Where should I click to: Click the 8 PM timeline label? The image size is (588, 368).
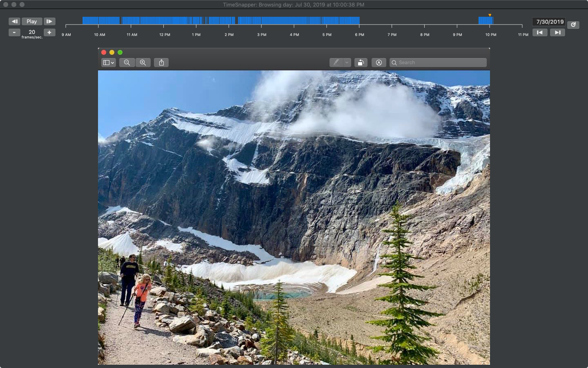[x=425, y=35]
